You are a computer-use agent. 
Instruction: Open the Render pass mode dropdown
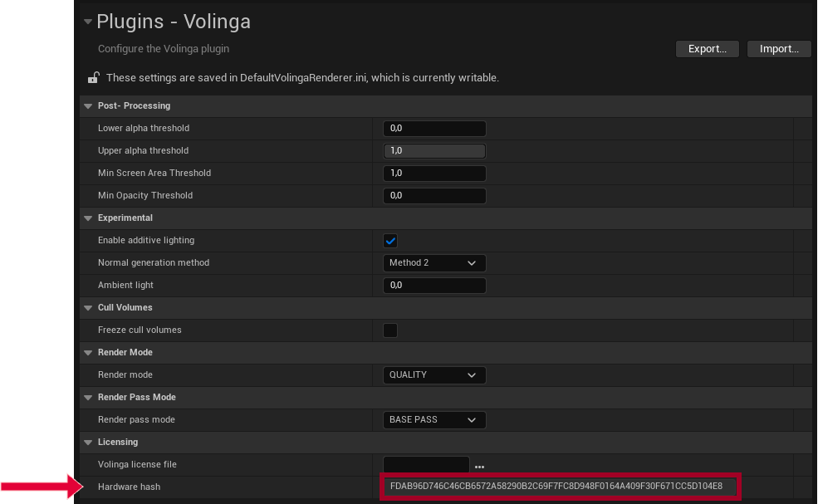[x=434, y=420]
